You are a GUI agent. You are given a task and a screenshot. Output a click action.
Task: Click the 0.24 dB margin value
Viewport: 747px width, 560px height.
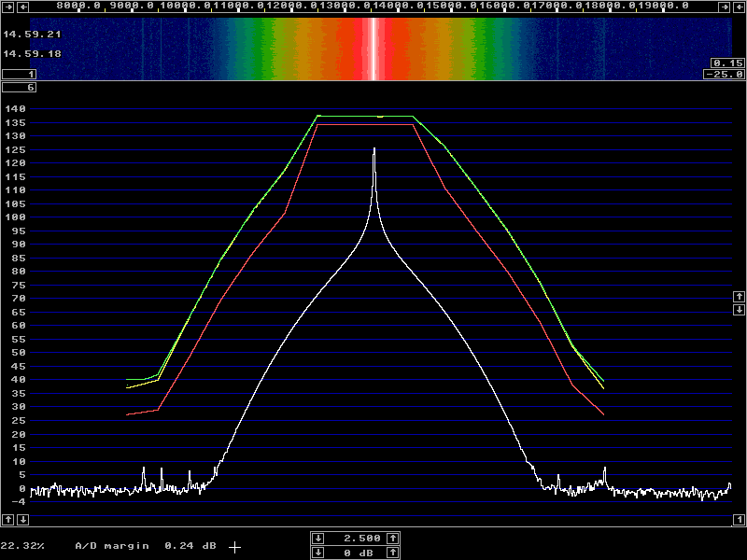(190, 546)
